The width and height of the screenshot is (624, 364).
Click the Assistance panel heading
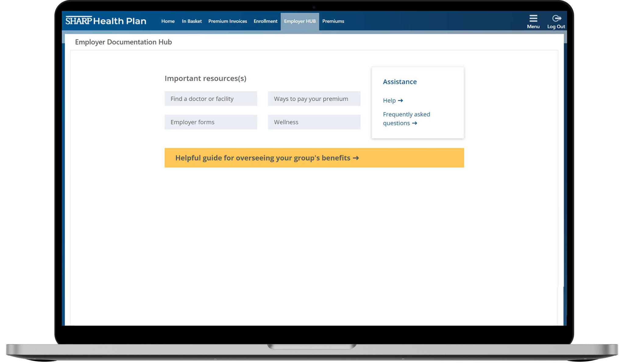[x=400, y=82]
